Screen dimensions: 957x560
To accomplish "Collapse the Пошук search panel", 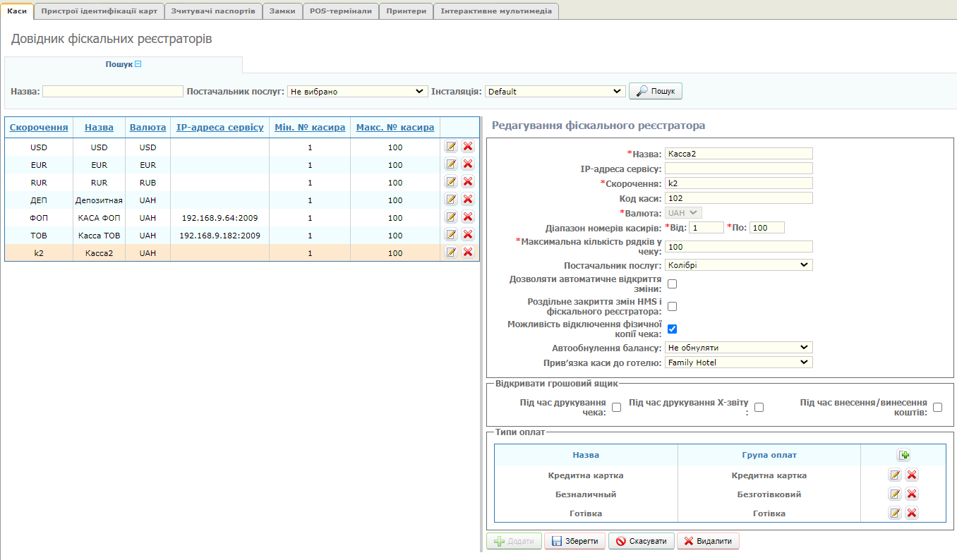I will [x=138, y=64].
